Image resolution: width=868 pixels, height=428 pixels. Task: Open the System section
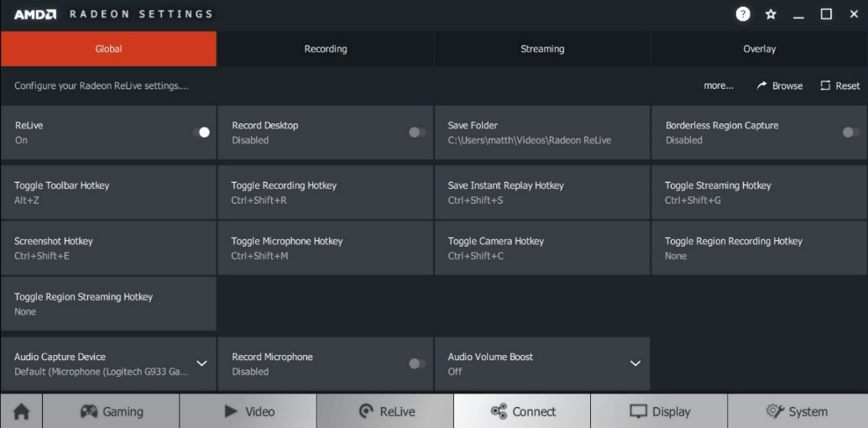click(x=797, y=411)
